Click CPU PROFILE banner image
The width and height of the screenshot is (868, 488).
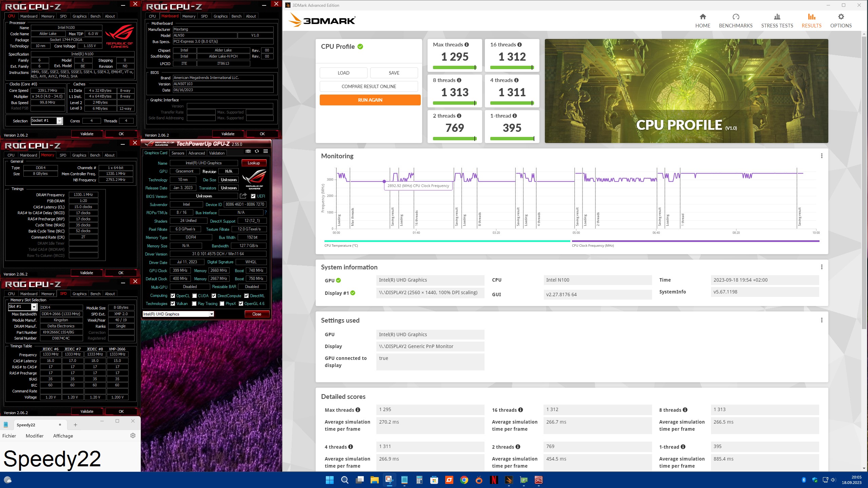[686, 91]
